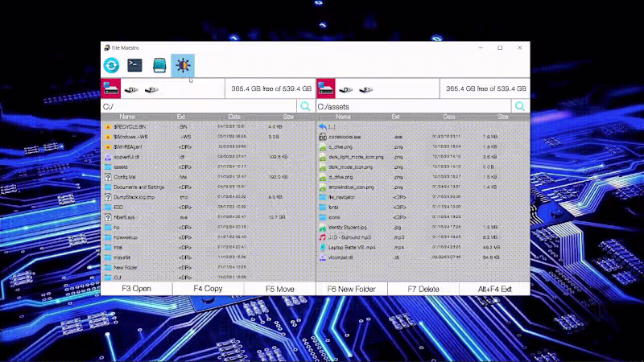Sort right pane by Name header
The width and height of the screenshot is (644, 362).
[x=343, y=117]
